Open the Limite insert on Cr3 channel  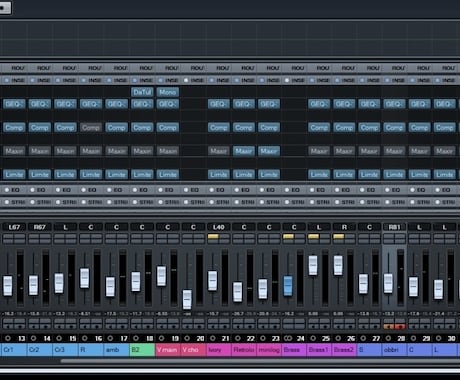coord(65,174)
